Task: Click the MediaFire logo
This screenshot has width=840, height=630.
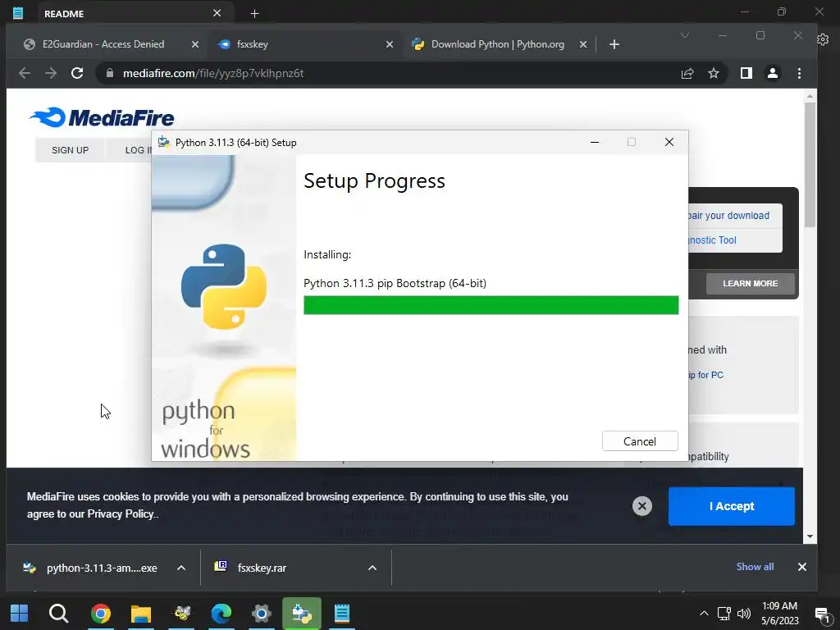Action: 102,117
